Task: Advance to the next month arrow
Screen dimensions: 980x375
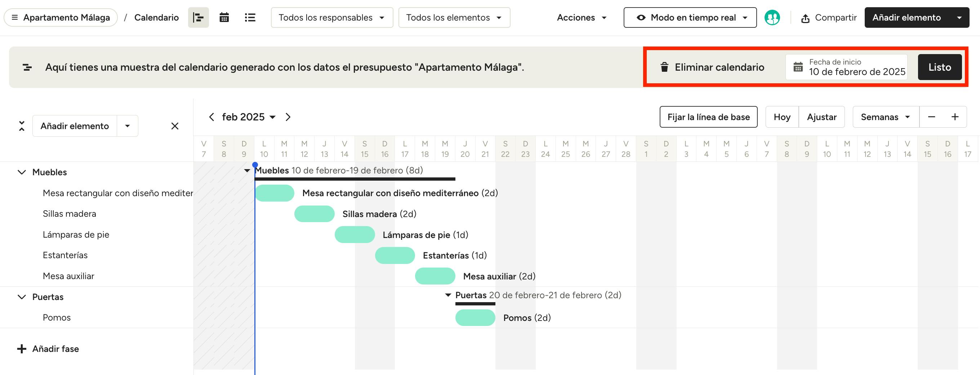Action: coord(288,117)
